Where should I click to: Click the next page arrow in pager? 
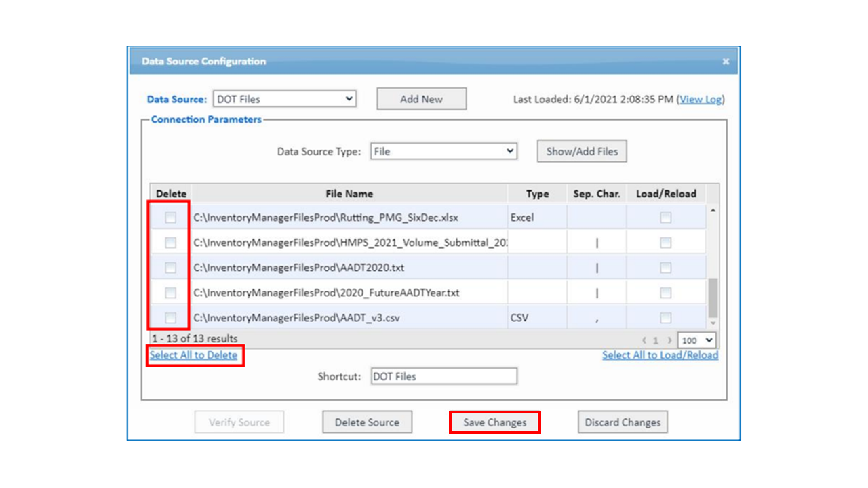pyautogui.click(x=669, y=340)
